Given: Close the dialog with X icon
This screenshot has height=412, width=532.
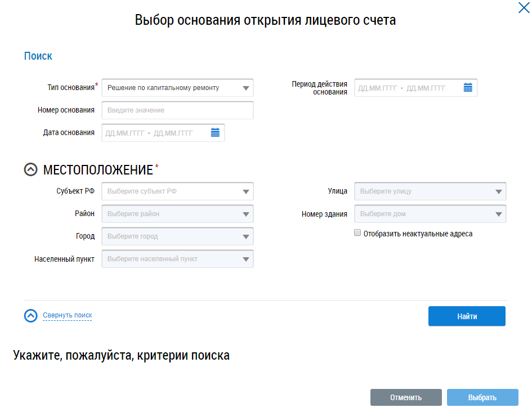Looking at the screenshot, I should pos(523,8).
